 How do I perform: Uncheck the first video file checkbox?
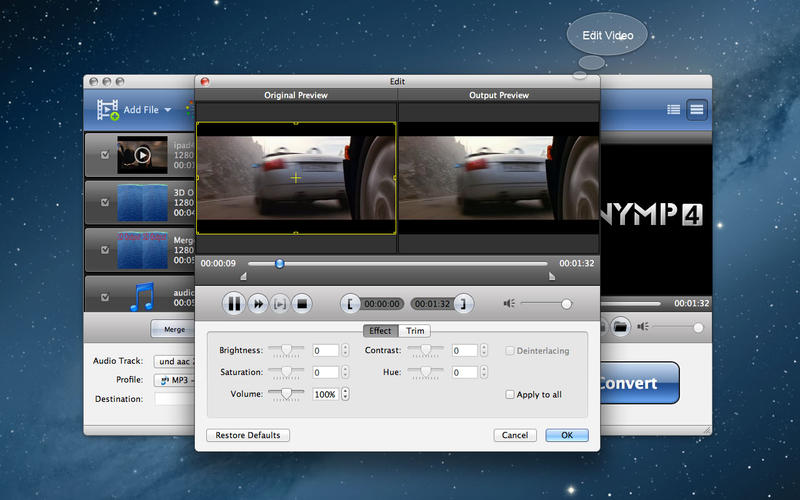(105, 155)
